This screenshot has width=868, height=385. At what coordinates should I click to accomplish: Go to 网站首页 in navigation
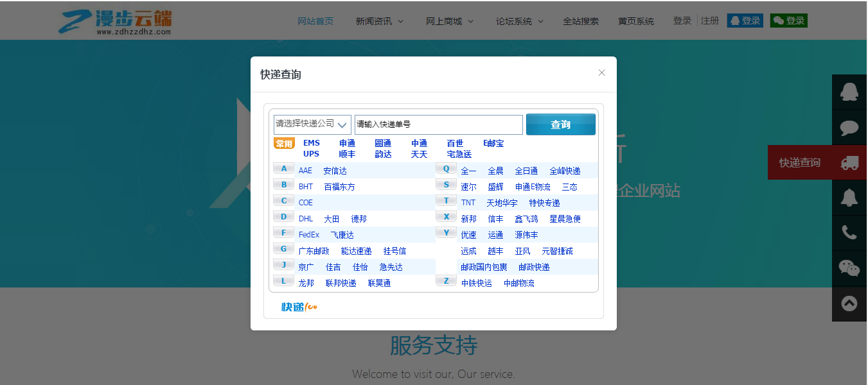[315, 21]
